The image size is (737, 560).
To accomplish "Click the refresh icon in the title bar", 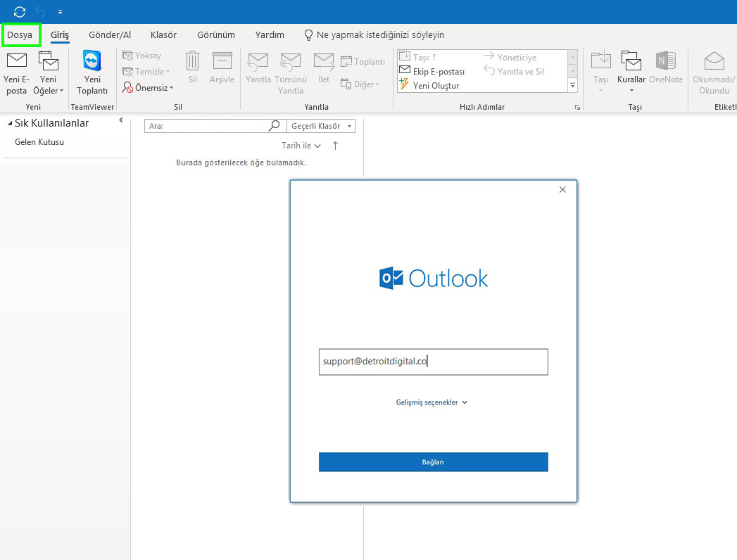I will 19,11.
